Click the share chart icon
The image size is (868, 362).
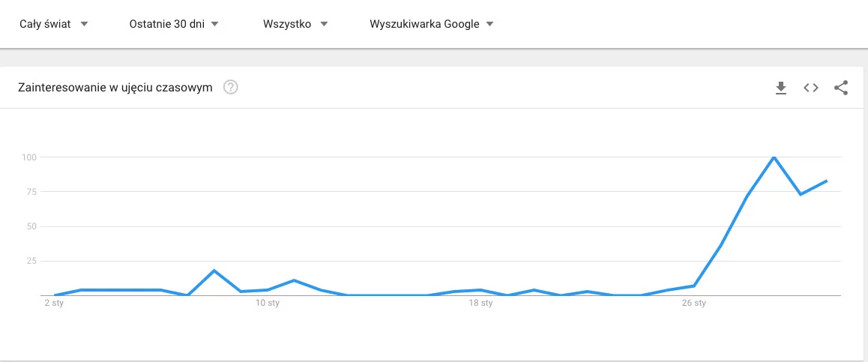pyautogui.click(x=841, y=88)
